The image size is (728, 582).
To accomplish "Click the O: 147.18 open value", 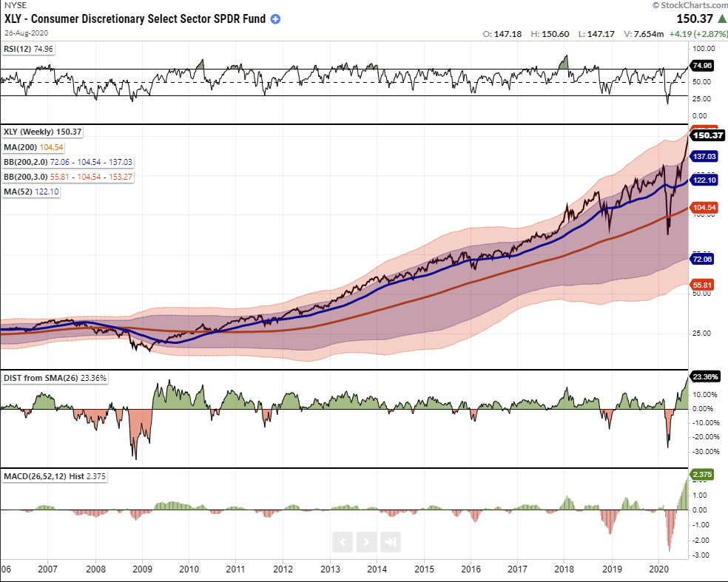I will (x=502, y=34).
